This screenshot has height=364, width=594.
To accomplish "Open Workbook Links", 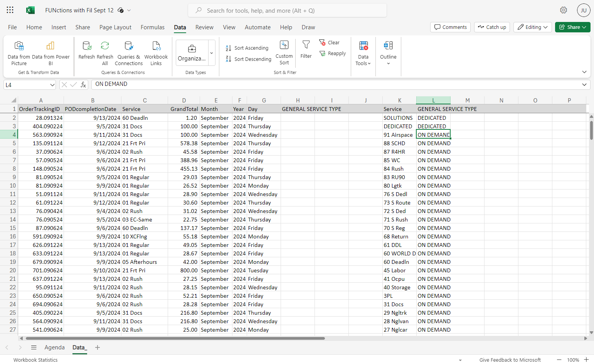I will coord(156,53).
